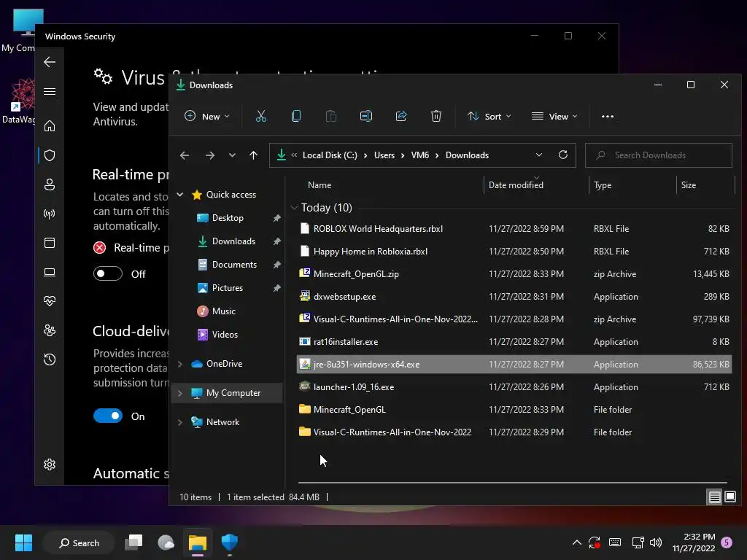Open Device security laptop icon
This screenshot has height=560, width=747.
(x=50, y=273)
